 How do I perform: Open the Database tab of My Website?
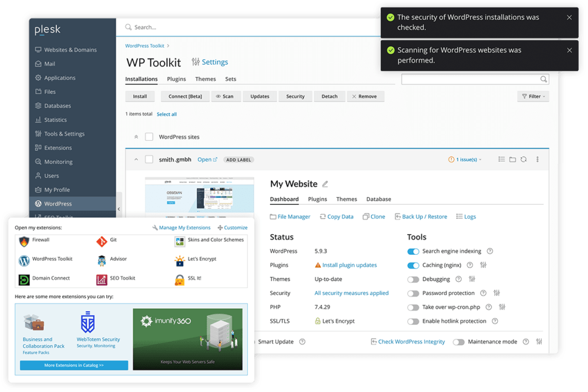pos(379,199)
